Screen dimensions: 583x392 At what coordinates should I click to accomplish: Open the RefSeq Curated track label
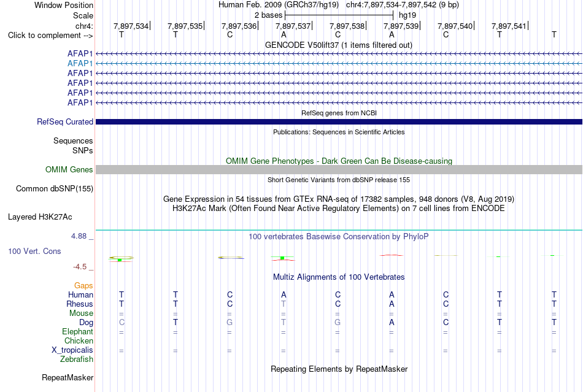(x=65, y=122)
